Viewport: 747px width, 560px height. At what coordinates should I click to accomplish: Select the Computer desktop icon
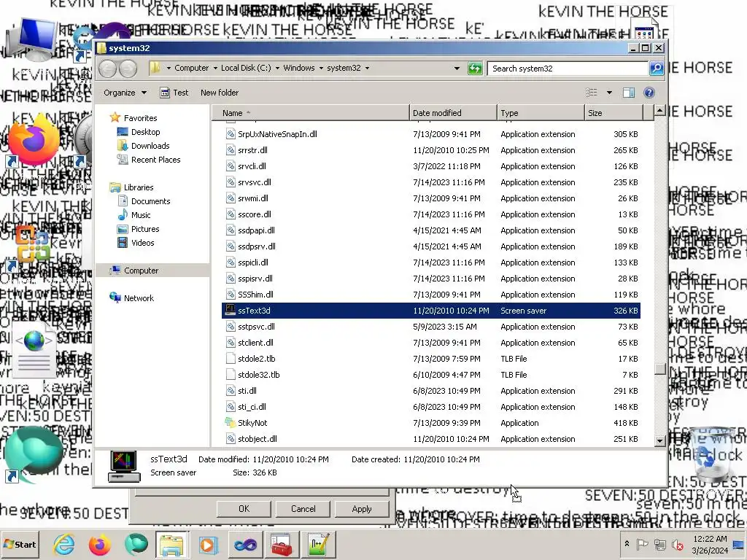click(x=32, y=40)
